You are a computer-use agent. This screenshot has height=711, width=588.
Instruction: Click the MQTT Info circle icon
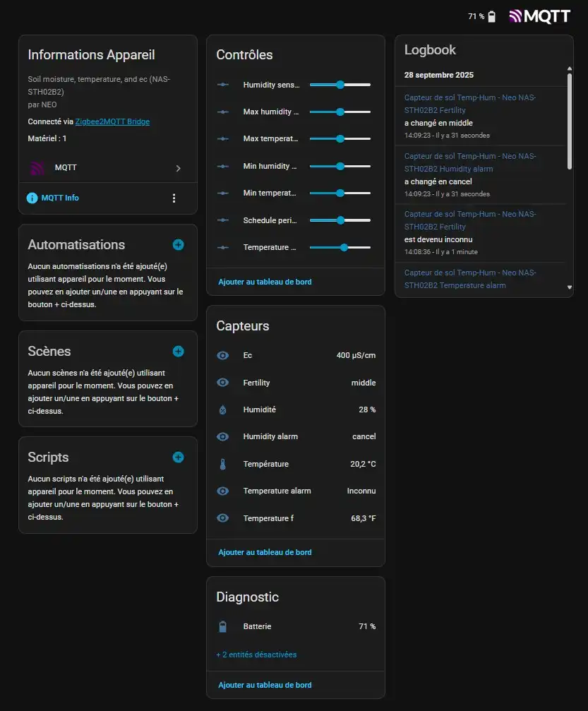tap(32, 198)
